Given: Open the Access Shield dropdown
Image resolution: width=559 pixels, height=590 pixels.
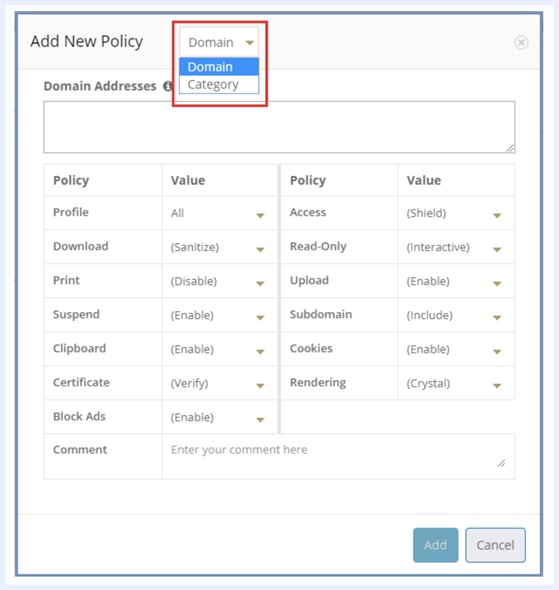Looking at the screenshot, I should tap(454, 213).
